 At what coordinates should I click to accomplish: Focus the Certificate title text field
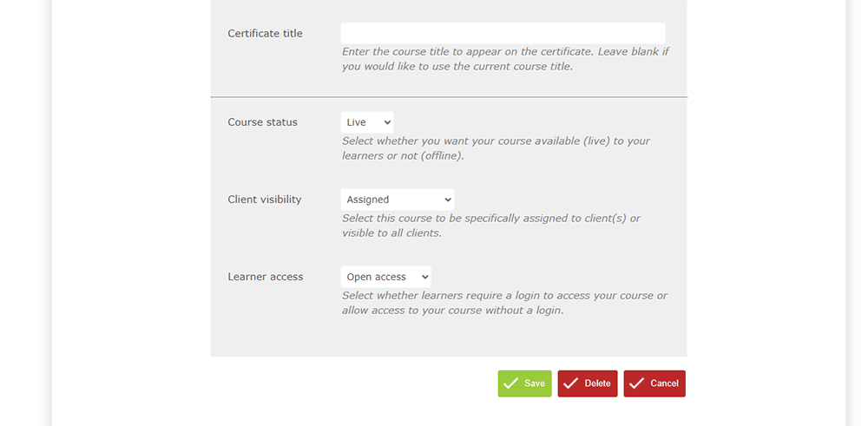tap(503, 33)
